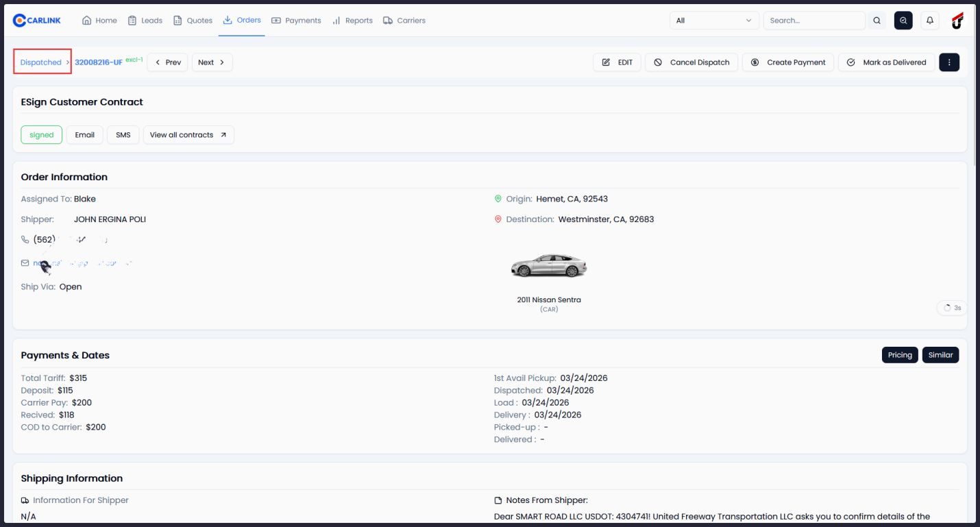This screenshot has width=980, height=527.
Task: Switch to the Quotes tab
Action: point(193,20)
